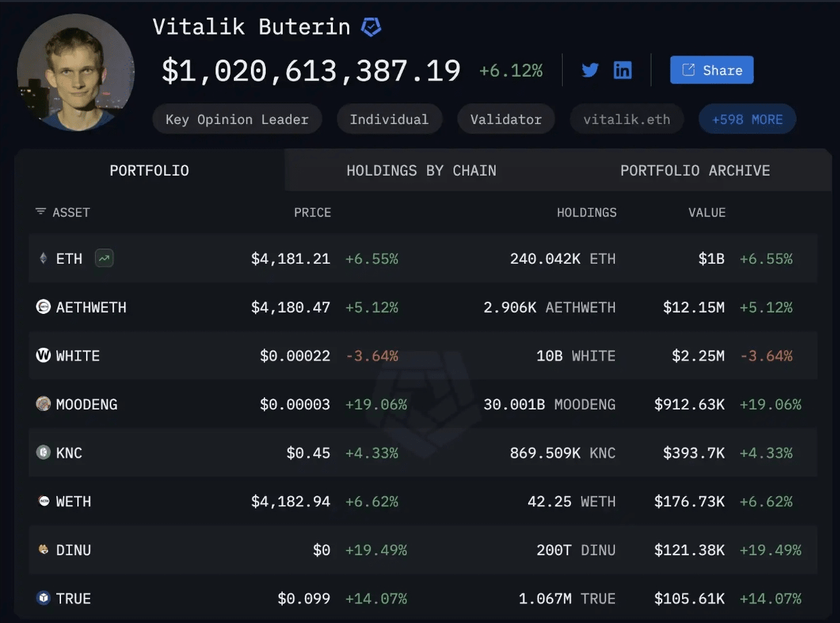Screen dimensions: 840x623
Task: Open the AETHWETH asset name
Action: click(x=92, y=307)
